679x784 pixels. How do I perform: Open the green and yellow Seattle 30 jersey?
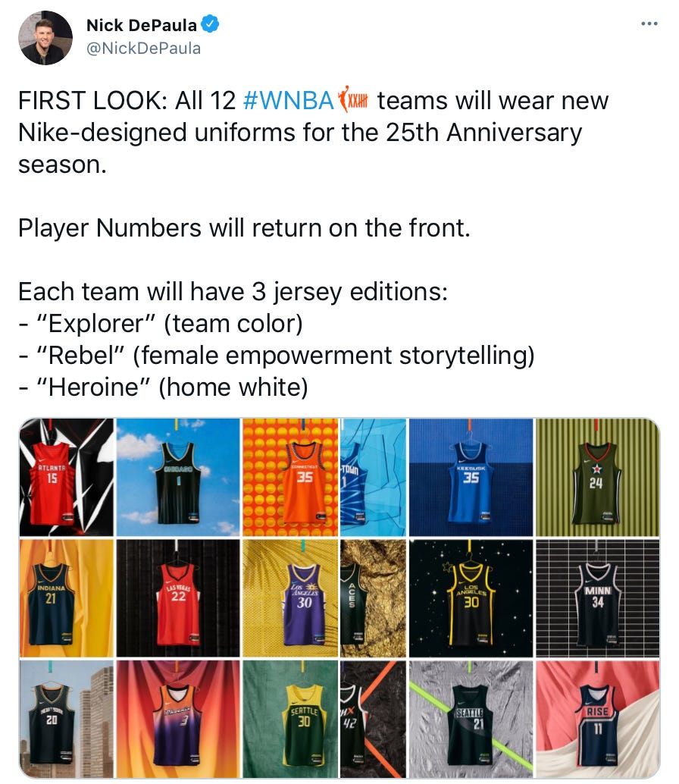click(x=290, y=719)
